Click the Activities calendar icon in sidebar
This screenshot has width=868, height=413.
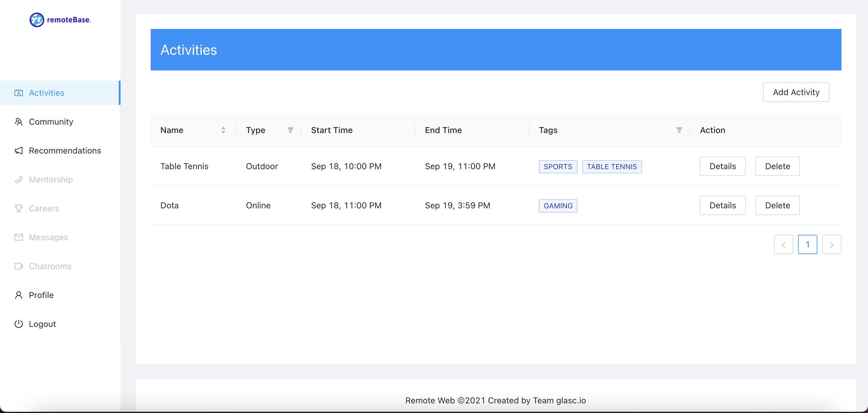coord(18,93)
